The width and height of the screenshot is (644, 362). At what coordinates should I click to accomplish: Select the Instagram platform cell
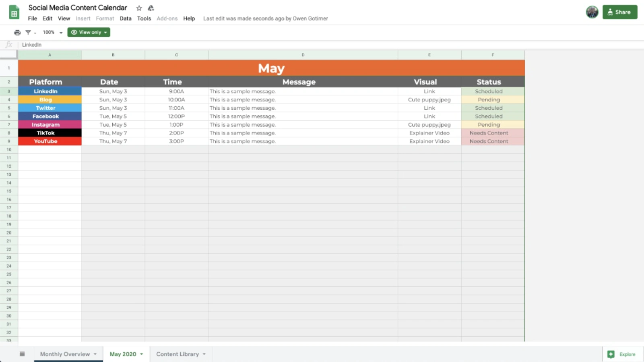50,125
